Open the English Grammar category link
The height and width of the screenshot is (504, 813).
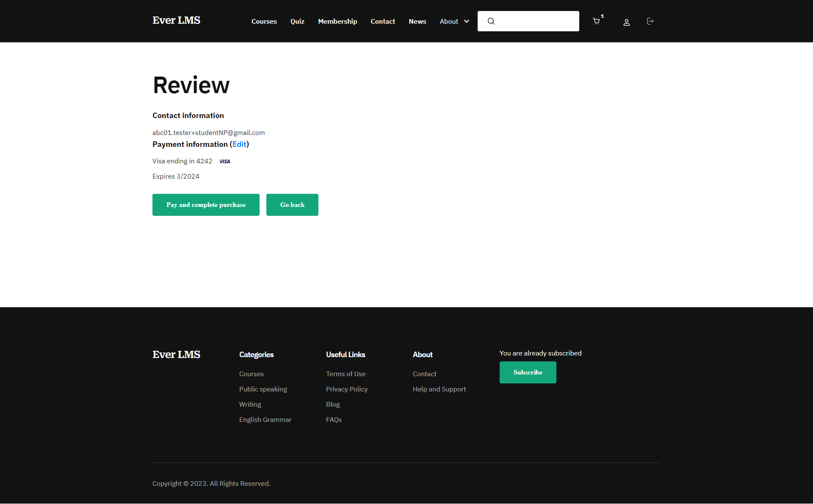[265, 420]
